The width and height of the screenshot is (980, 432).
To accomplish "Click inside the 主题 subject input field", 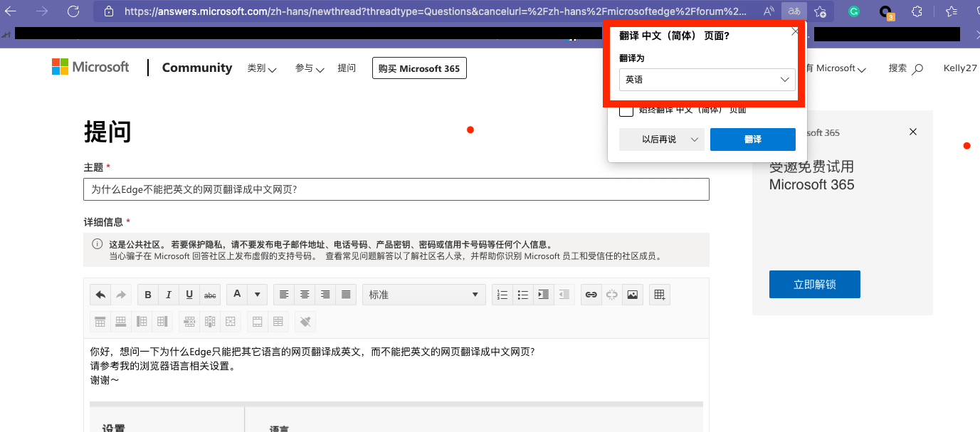I will click(x=396, y=189).
